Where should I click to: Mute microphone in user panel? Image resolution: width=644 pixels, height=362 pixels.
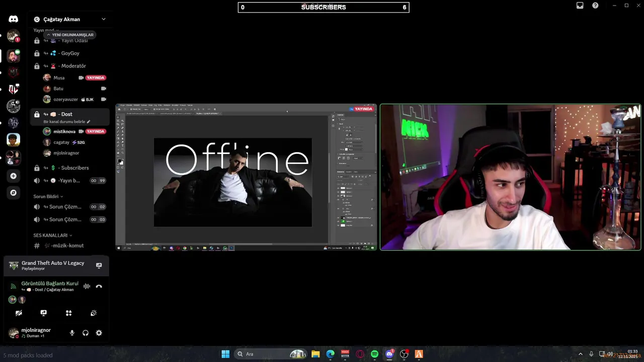pos(72,333)
